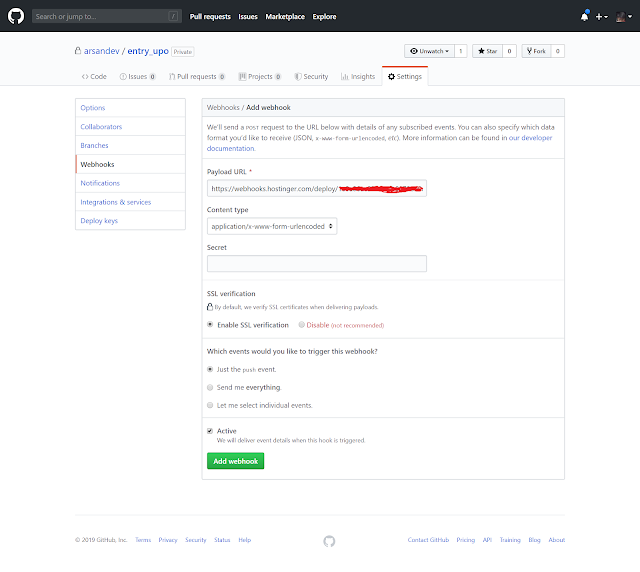Open Explore in top navigation
This screenshot has height=572, width=640.
[324, 17]
